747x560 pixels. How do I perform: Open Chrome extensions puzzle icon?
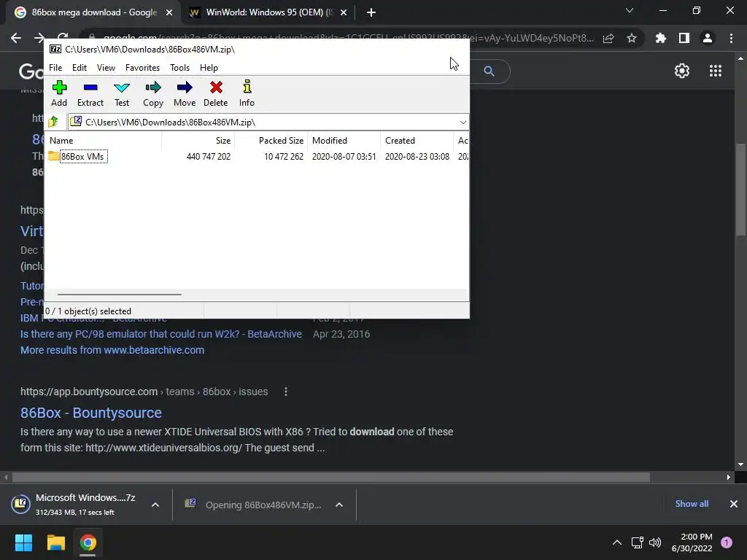(660, 38)
